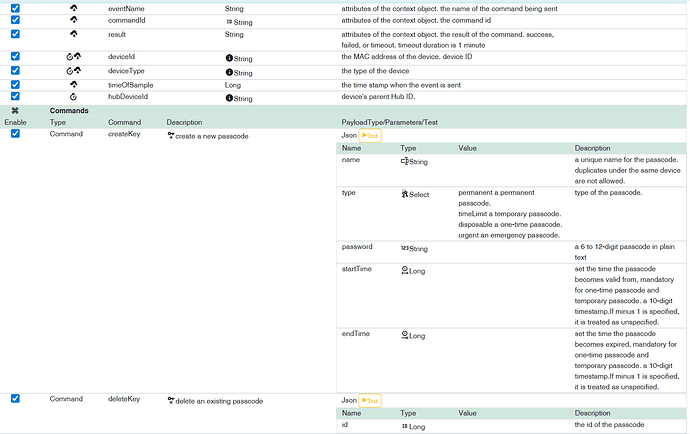Click the clock icon beside startTime Long
The width and height of the screenshot is (690, 434).
click(405, 270)
